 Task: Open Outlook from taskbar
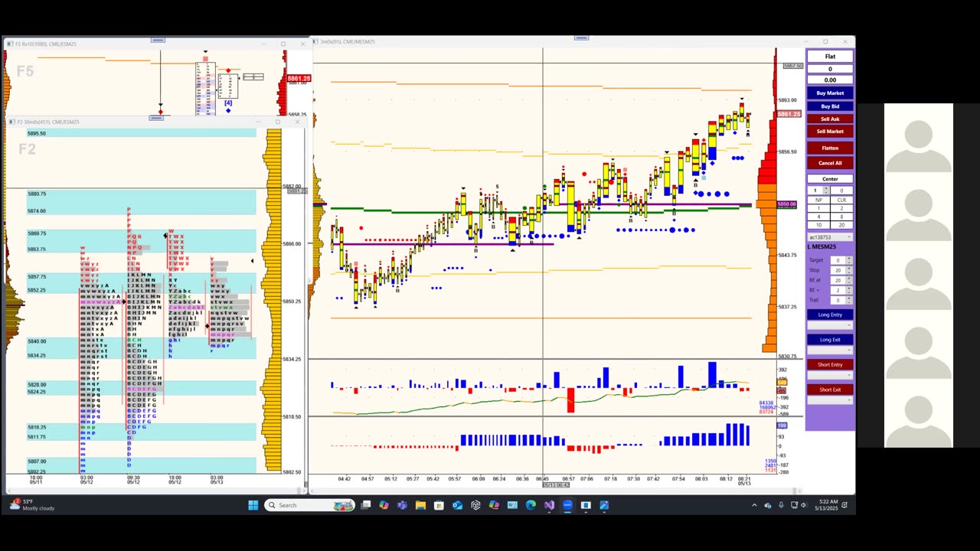(x=457, y=505)
